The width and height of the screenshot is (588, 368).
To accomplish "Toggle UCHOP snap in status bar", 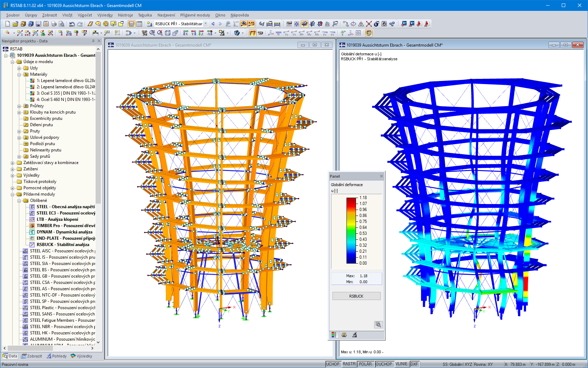I will pos(333,364).
